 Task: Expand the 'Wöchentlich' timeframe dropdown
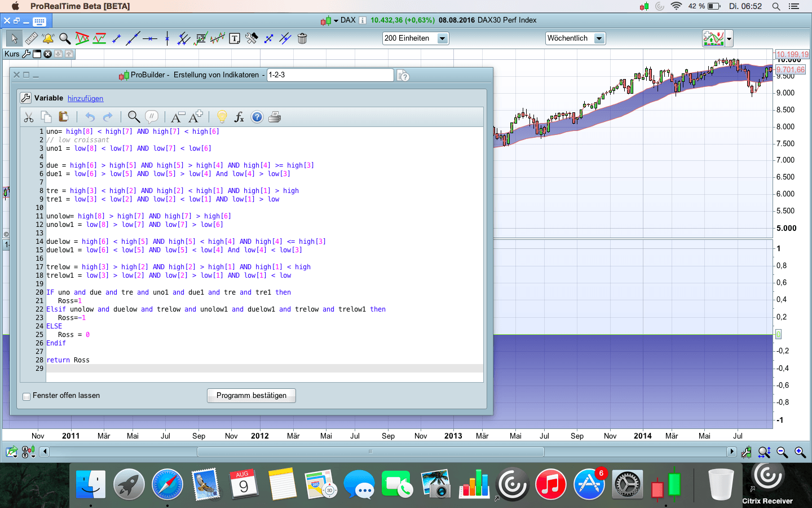click(x=599, y=38)
